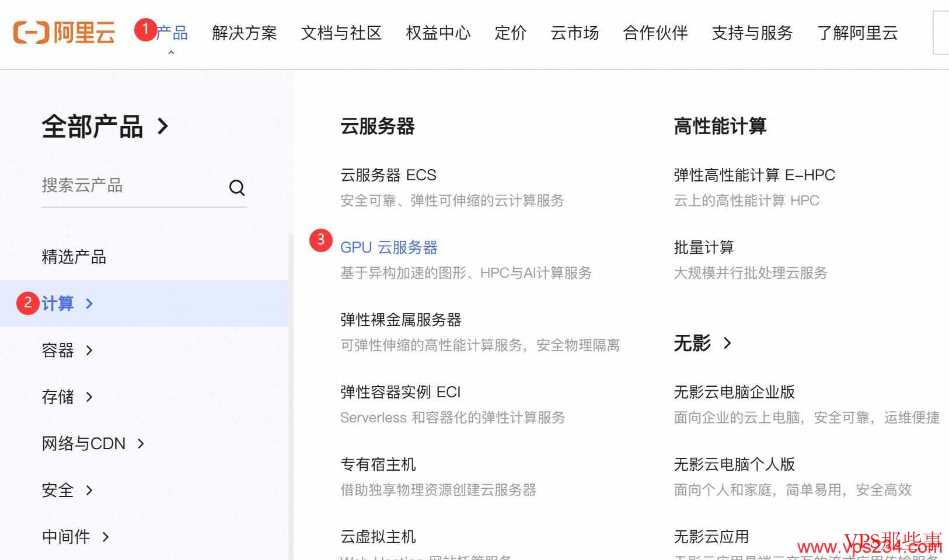Open the 定价 menu item

point(511,33)
